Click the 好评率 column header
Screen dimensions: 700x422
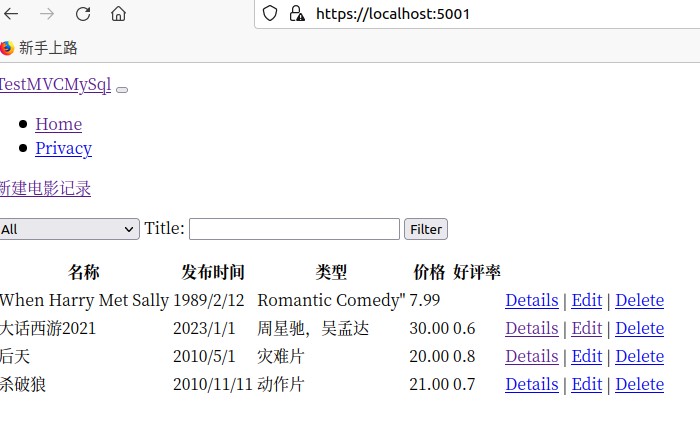[477, 272]
